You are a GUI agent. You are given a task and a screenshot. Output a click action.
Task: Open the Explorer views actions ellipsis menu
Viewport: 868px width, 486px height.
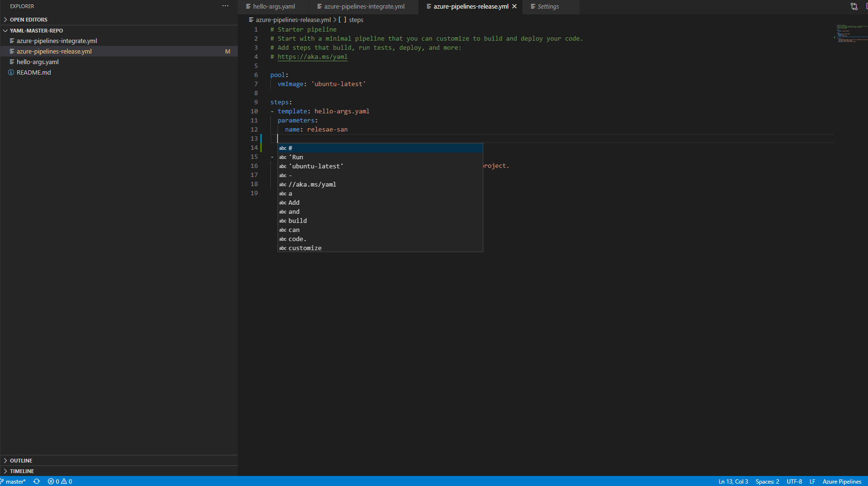(225, 6)
